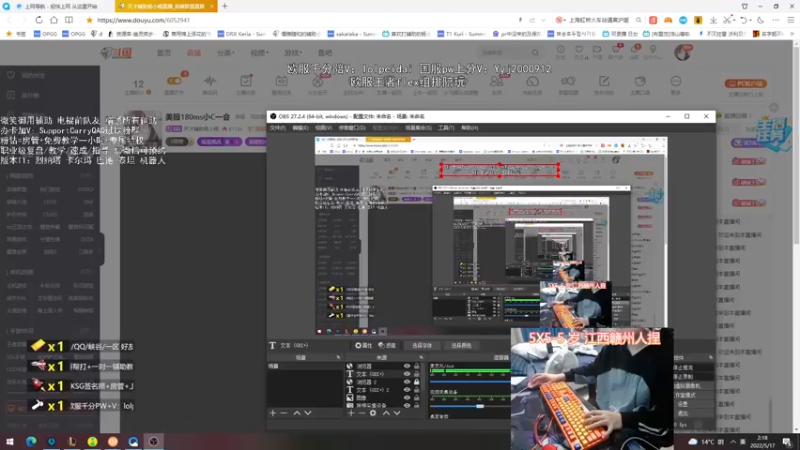Open the first OPGG bookmark
The height and width of the screenshot is (450, 800).
45,34
